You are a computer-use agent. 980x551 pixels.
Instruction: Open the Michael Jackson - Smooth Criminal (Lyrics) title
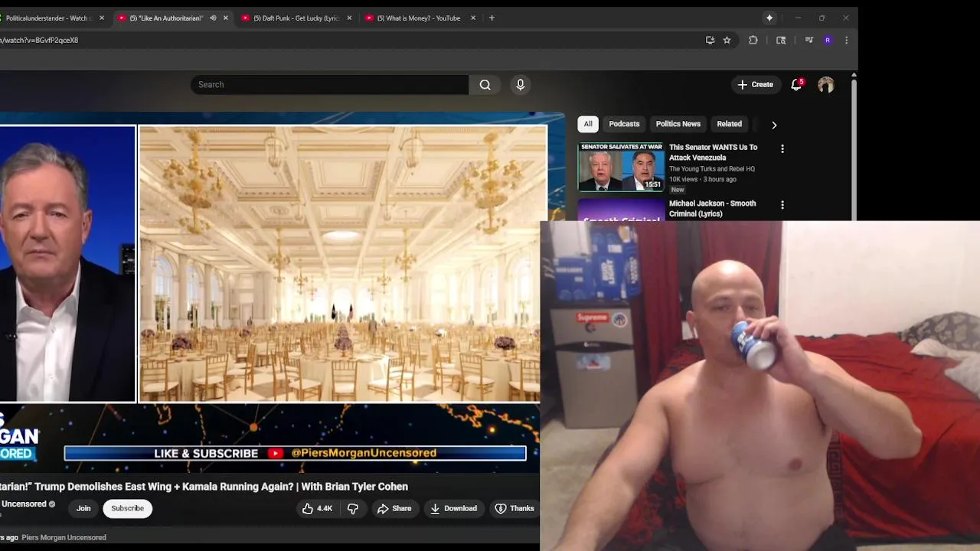click(712, 208)
